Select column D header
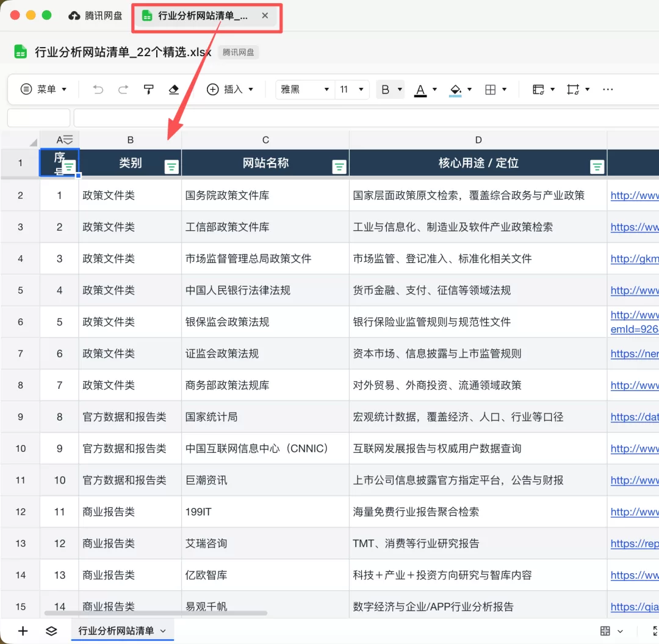 pyautogui.click(x=478, y=140)
